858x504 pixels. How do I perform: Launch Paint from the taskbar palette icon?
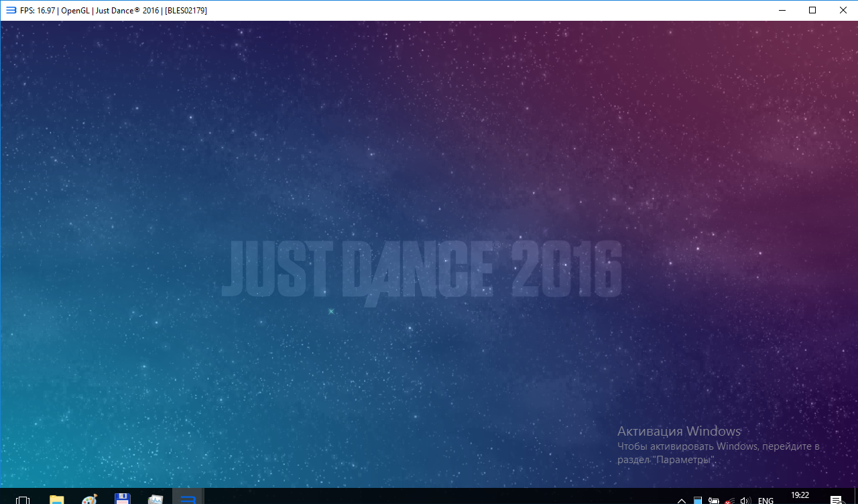coord(90,499)
